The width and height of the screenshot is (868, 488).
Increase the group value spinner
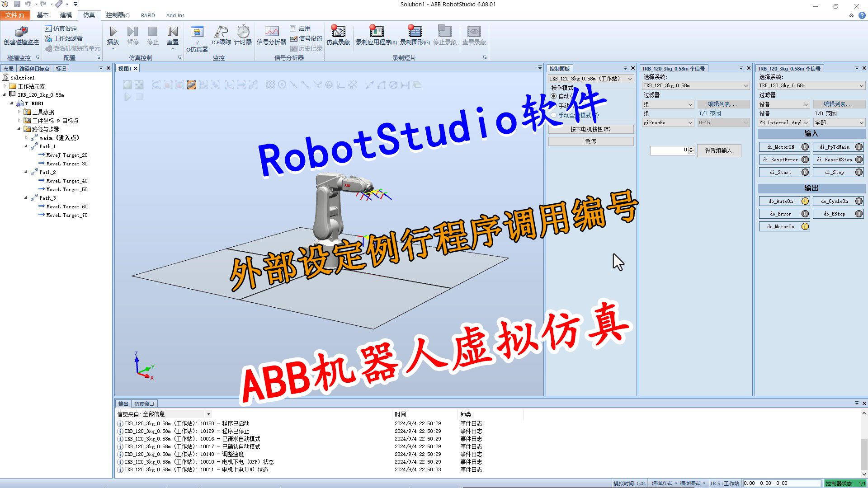click(x=691, y=149)
